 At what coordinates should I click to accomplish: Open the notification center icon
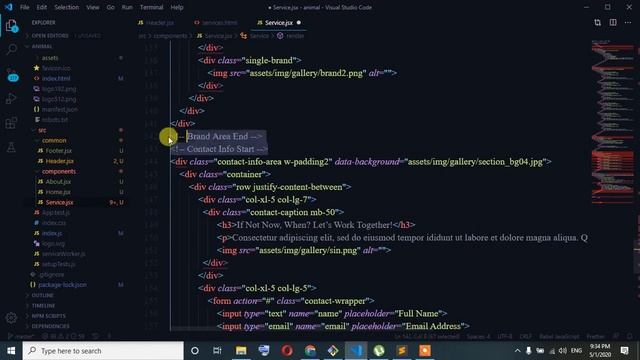point(624,351)
